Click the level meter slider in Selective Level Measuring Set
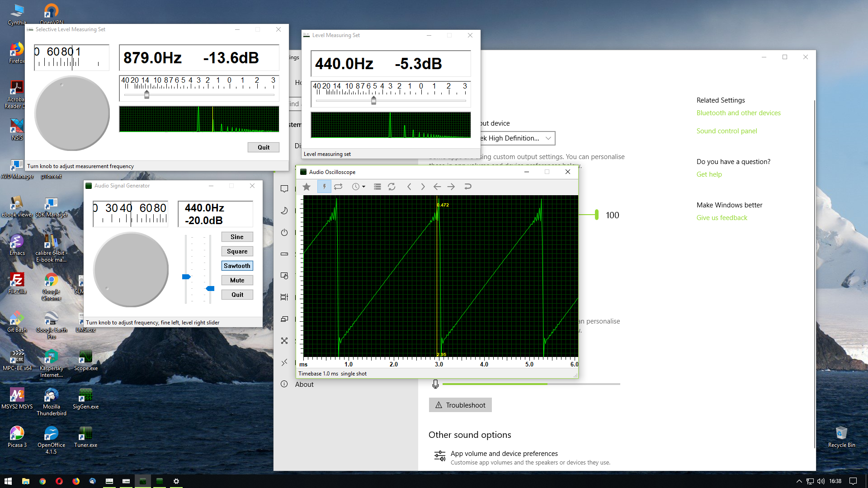 (146, 94)
